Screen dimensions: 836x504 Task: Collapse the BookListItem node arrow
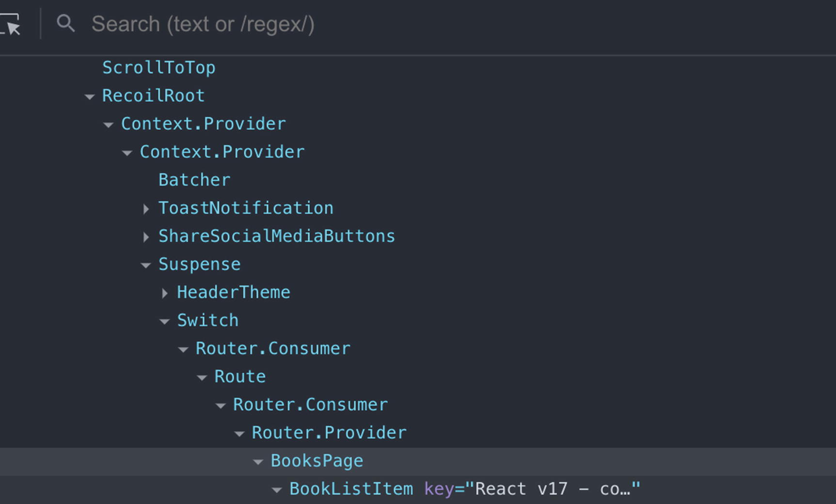[277, 490]
